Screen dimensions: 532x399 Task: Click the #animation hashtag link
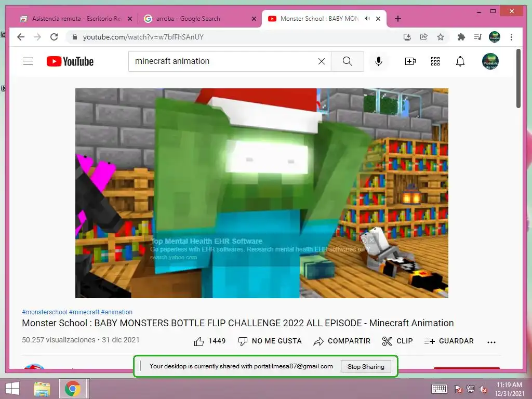click(117, 312)
